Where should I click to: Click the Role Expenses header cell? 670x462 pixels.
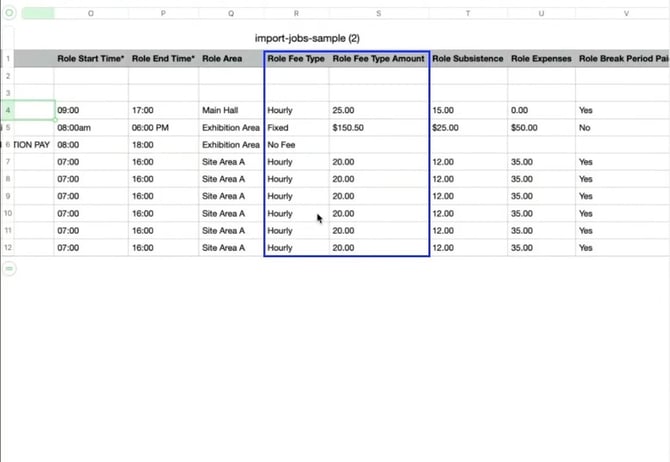[x=541, y=59]
